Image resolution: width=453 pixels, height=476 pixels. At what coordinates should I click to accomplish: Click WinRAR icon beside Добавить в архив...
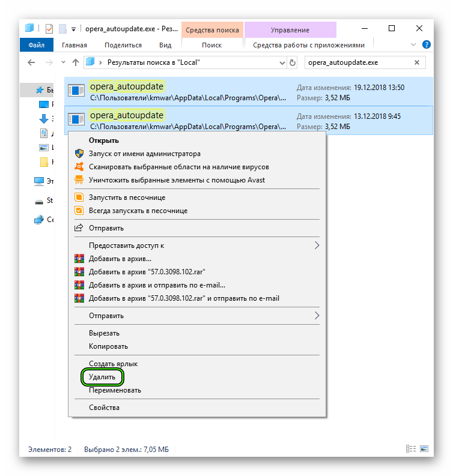(79, 259)
